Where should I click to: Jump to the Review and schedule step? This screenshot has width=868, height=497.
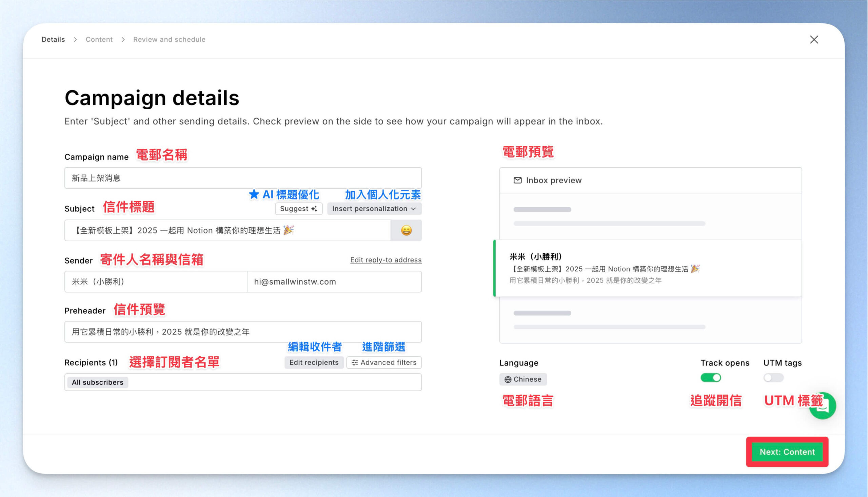pos(169,40)
